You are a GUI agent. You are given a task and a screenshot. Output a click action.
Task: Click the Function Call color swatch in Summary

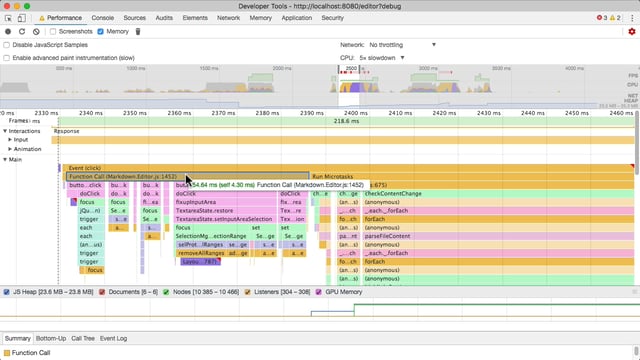coord(7,353)
